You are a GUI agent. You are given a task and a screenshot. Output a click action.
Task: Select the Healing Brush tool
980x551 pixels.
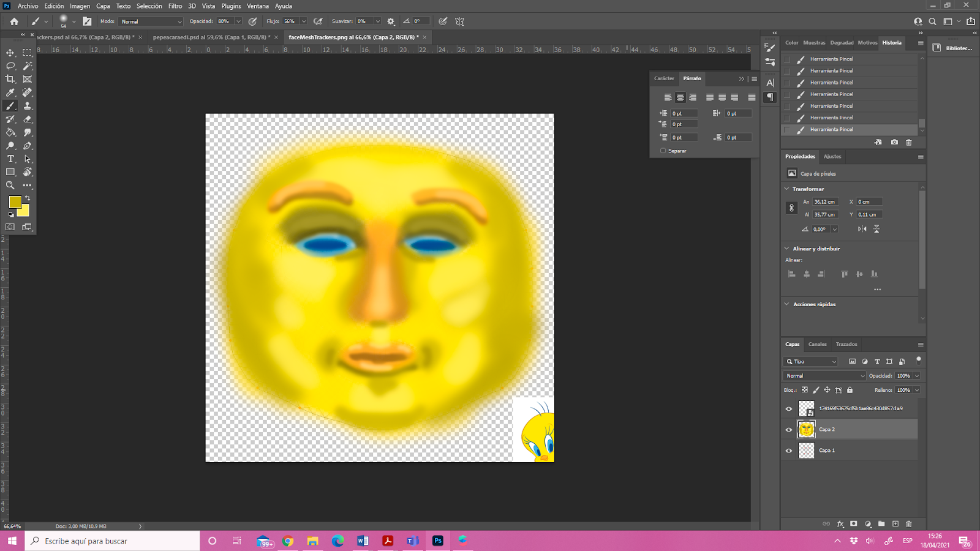28,92
